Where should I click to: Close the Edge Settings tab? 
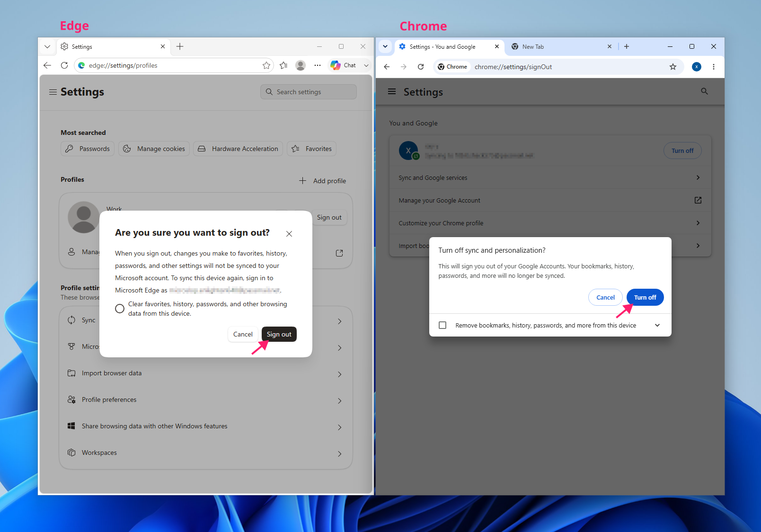click(163, 46)
